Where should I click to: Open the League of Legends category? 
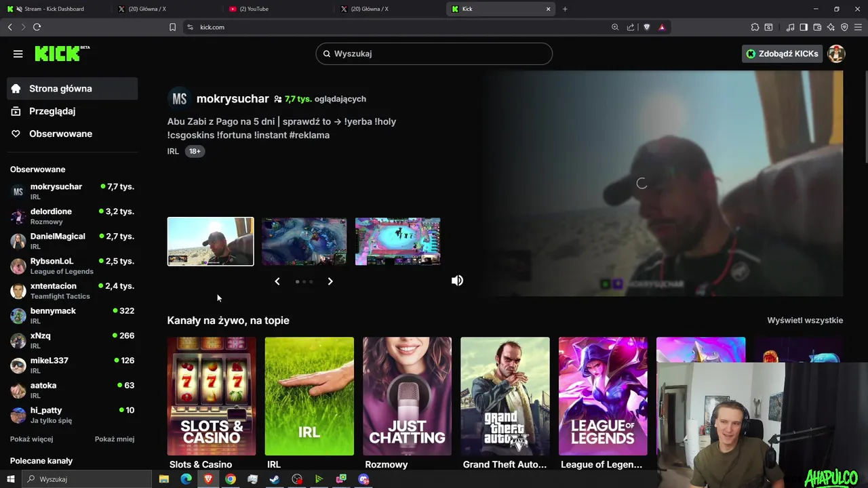tap(603, 396)
